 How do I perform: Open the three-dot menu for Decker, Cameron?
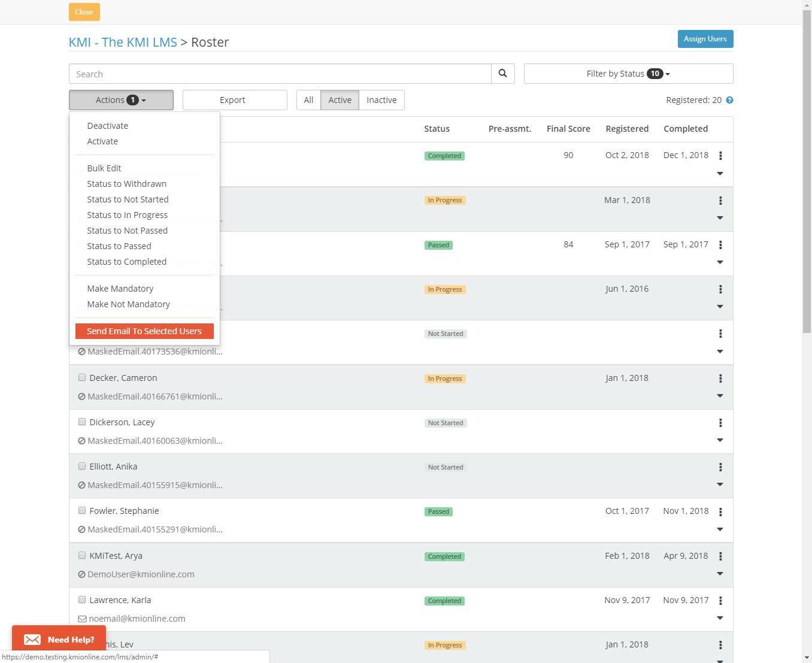point(720,379)
